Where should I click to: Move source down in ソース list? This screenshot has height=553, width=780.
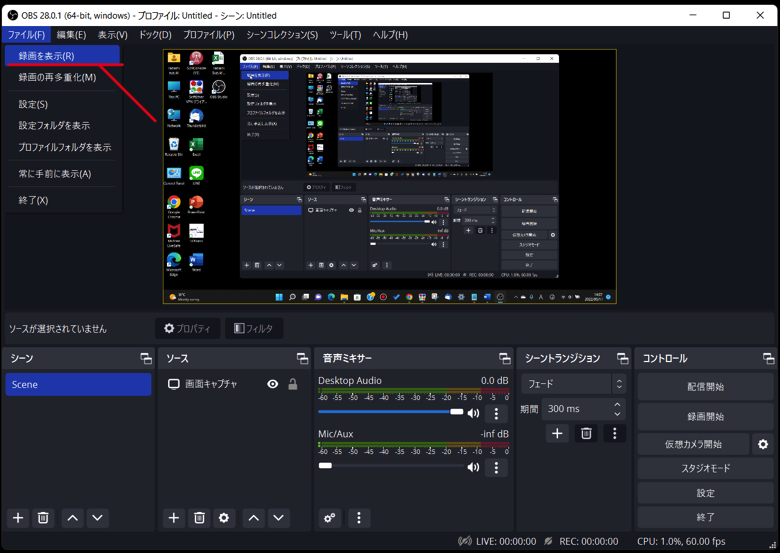click(x=279, y=518)
